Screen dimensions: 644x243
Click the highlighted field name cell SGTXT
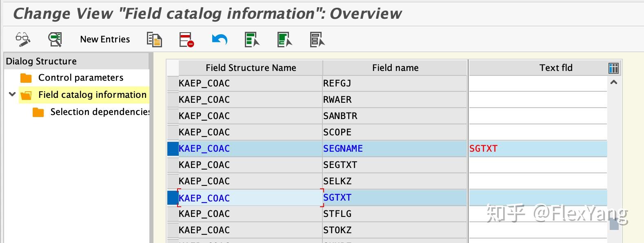pyautogui.click(x=395, y=198)
